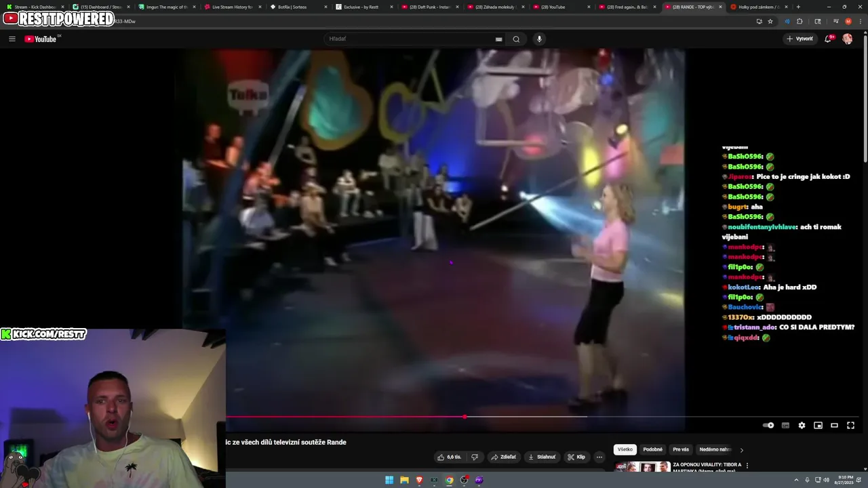Select the Všetko filter chip
The width and height of the screenshot is (868, 488).
click(625, 449)
